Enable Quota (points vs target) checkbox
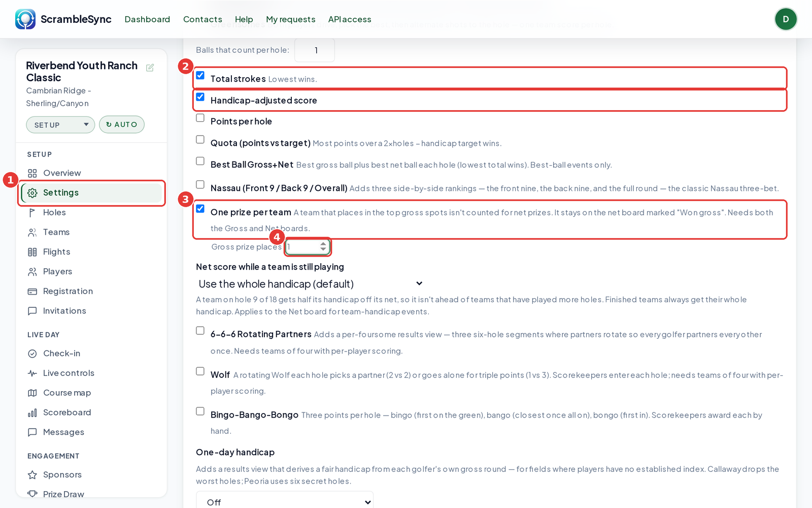Image resolution: width=812 pixels, height=508 pixels. 200,139
